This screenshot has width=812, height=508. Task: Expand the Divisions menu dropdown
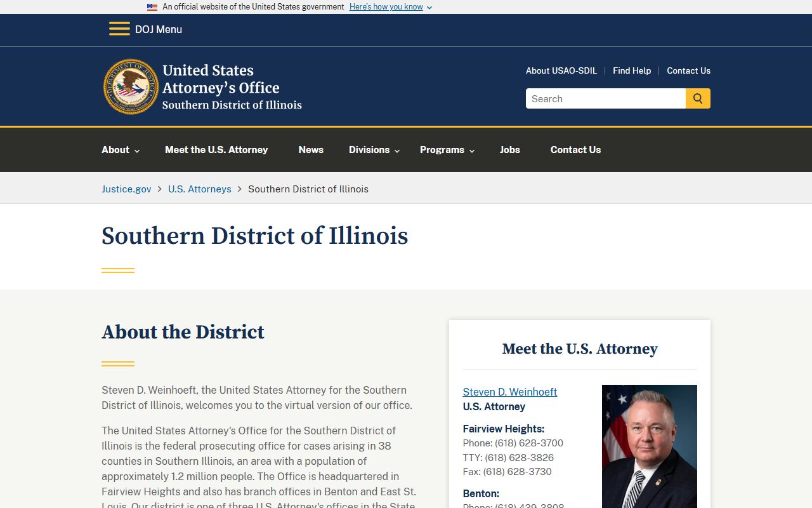pos(374,150)
